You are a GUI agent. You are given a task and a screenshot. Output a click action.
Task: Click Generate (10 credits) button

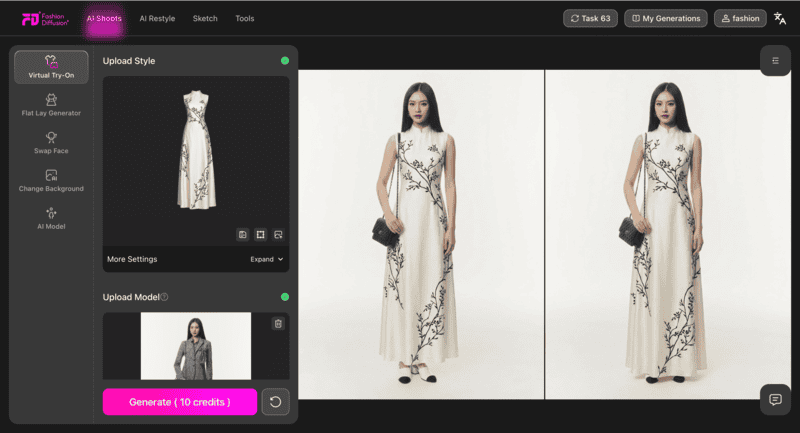(x=180, y=402)
